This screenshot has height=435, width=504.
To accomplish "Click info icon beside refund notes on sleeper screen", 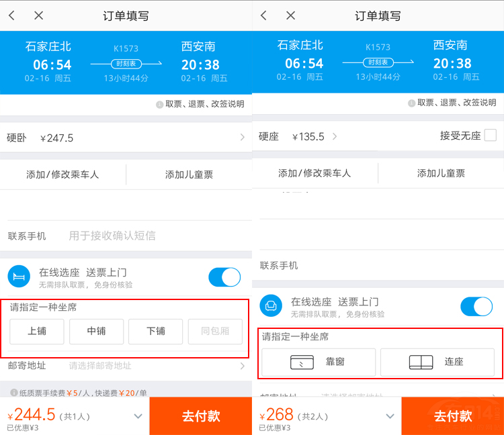I will point(159,104).
